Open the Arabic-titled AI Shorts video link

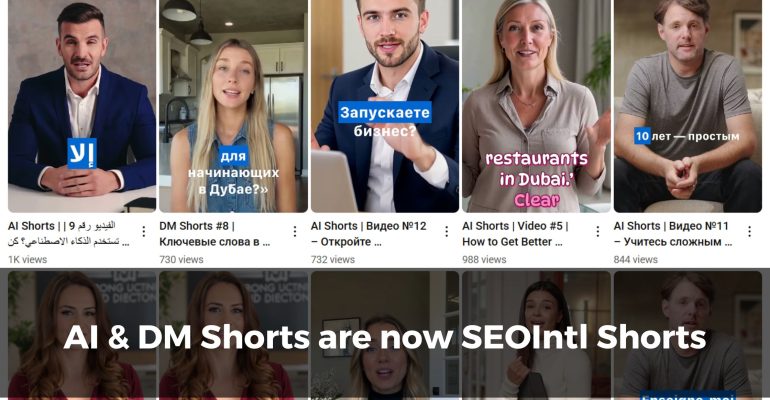coord(68,234)
